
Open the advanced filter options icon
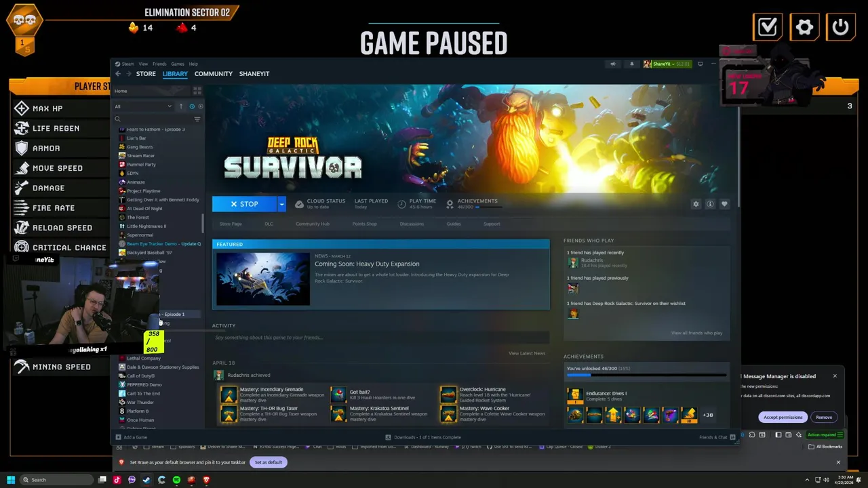197,119
